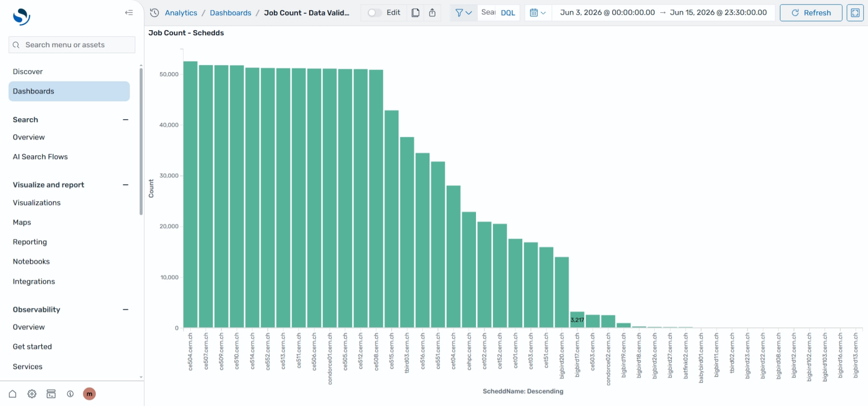This screenshot has width=868, height=406.
Task: Open the filter options dropdown
Action: click(464, 13)
